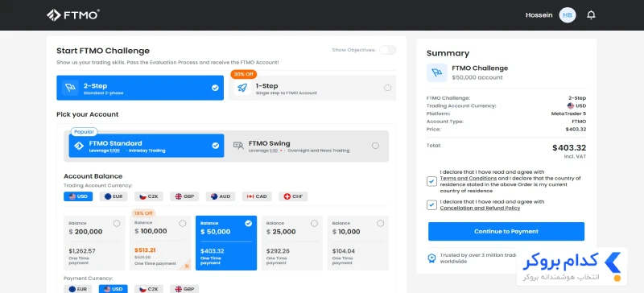The height and width of the screenshot is (293, 644).
Task: Select CHF trading account currency
Action: 293,196
